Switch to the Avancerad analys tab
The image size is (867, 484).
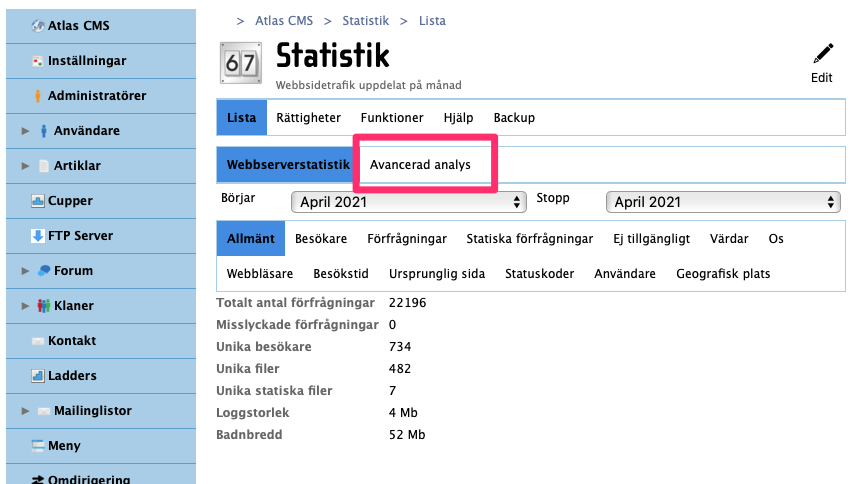[x=420, y=165]
